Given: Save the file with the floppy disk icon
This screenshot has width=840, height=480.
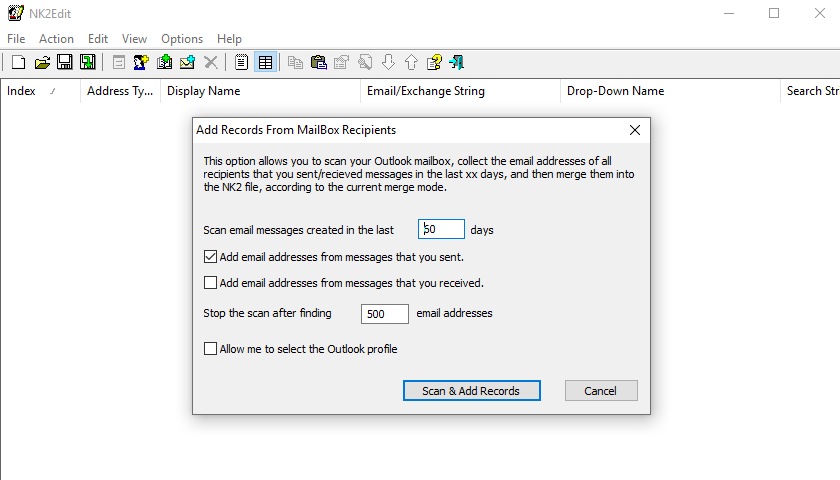Looking at the screenshot, I should (65, 63).
